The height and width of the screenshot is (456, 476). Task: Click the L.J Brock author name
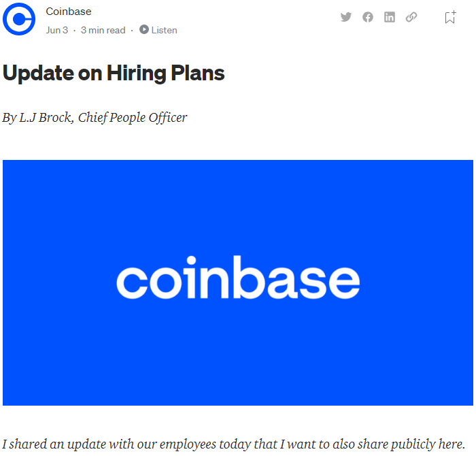46,118
